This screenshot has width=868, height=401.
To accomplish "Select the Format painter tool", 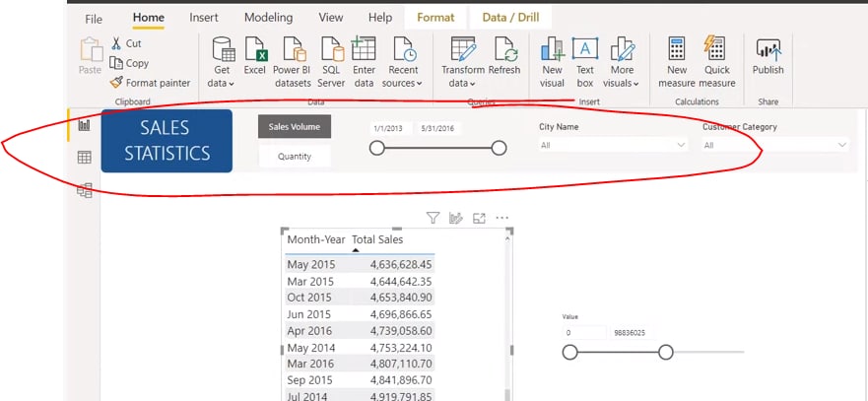I will coord(150,83).
